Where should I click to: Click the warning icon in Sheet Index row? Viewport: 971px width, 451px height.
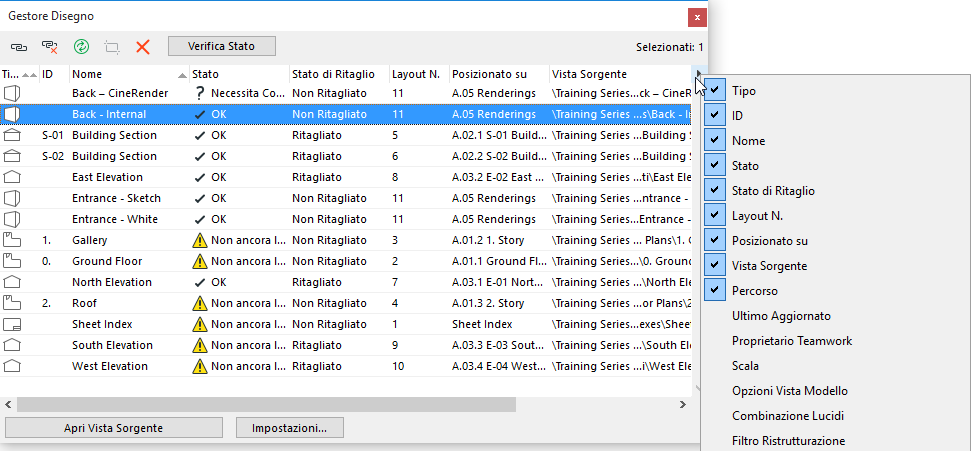click(x=199, y=324)
